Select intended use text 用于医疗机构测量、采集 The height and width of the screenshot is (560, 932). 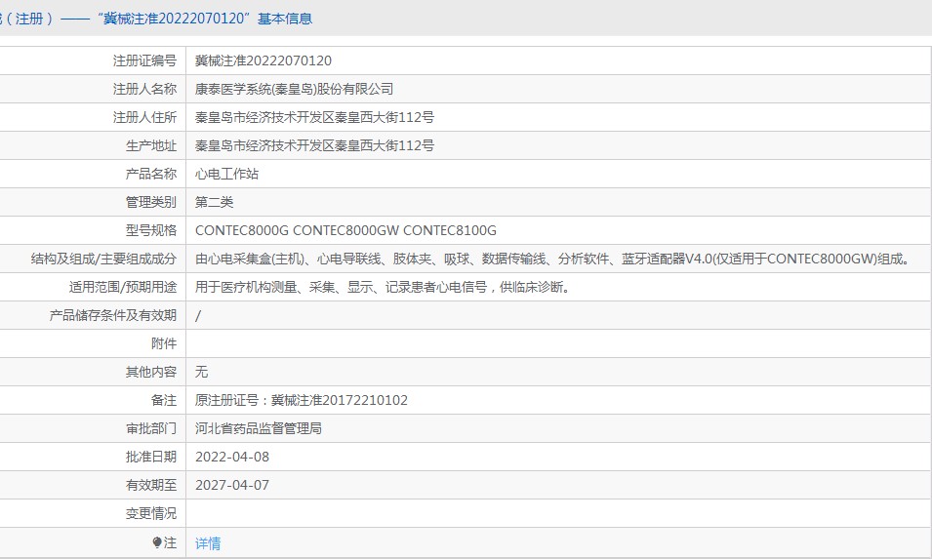coord(384,287)
